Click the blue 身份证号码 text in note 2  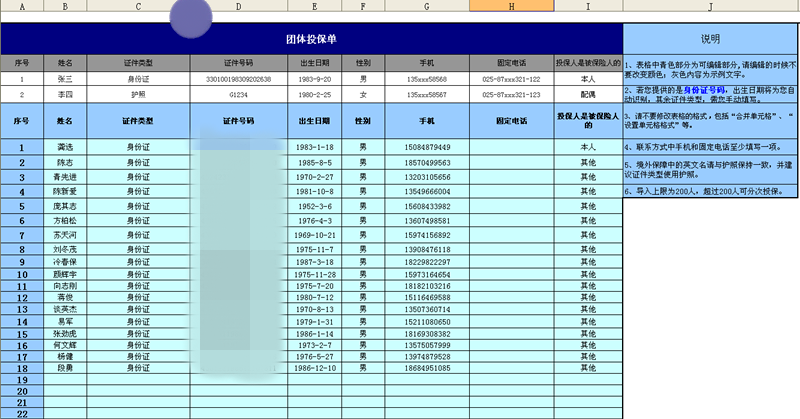[x=704, y=90]
